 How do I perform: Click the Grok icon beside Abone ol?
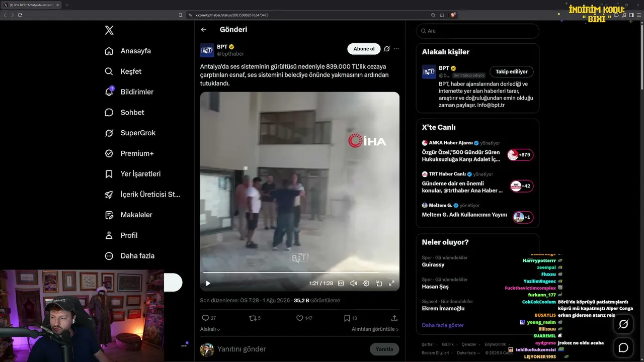(x=387, y=49)
